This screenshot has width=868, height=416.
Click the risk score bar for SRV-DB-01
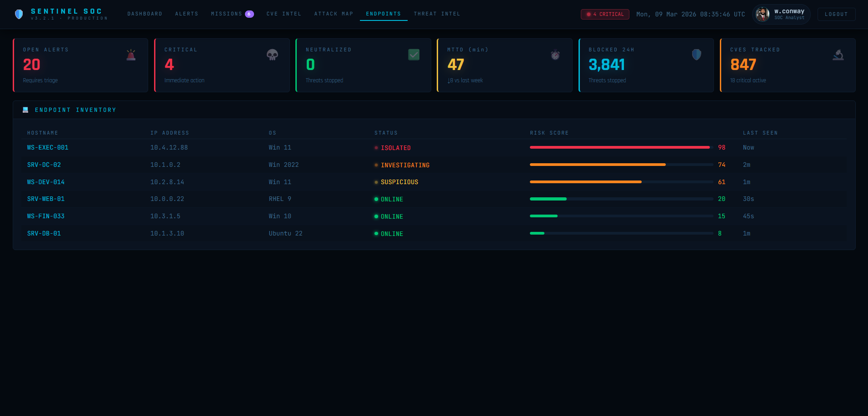[x=621, y=233]
